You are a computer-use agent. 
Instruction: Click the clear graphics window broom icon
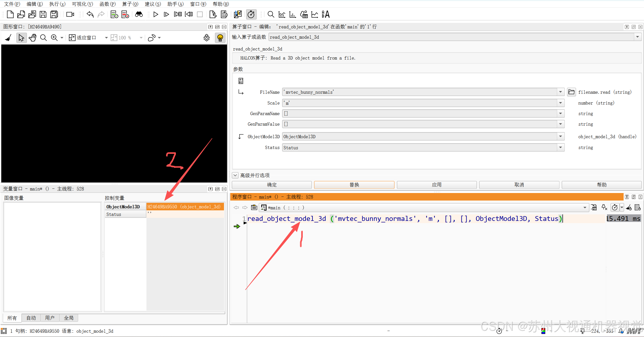click(x=8, y=38)
